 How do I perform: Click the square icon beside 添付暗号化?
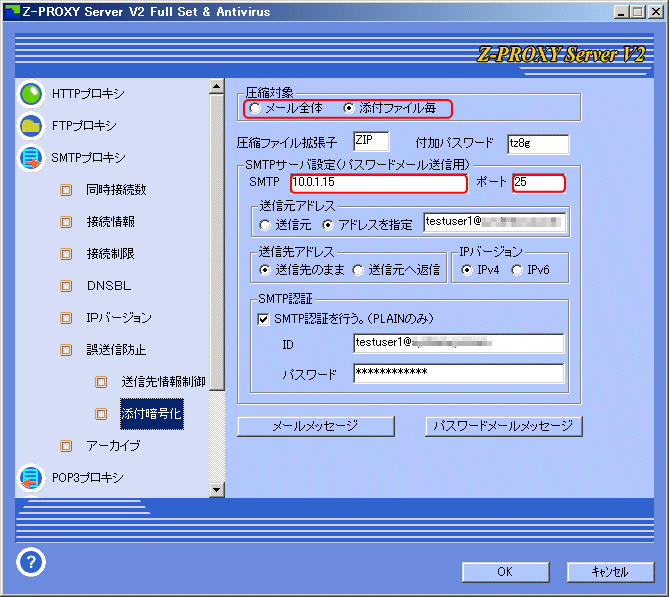(101, 414)
